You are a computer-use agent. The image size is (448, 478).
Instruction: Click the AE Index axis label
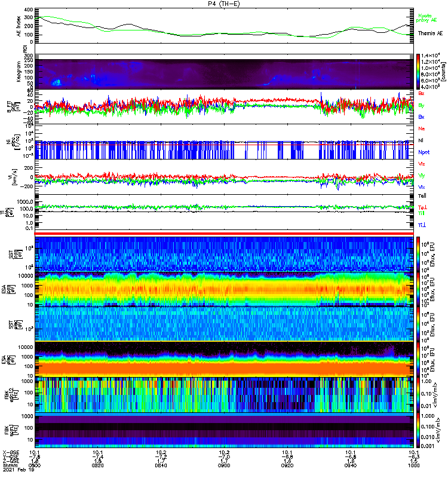tap(19, 26)
